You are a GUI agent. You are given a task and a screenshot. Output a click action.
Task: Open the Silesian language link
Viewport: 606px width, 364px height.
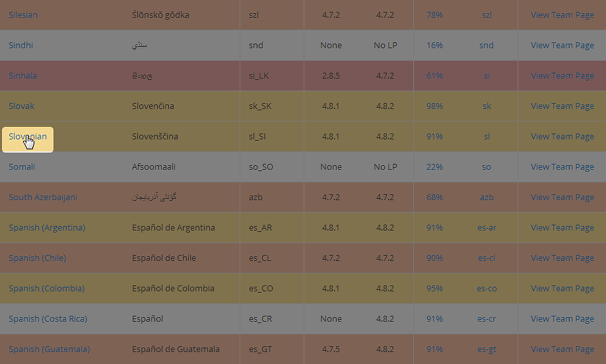tap(23, 15)
